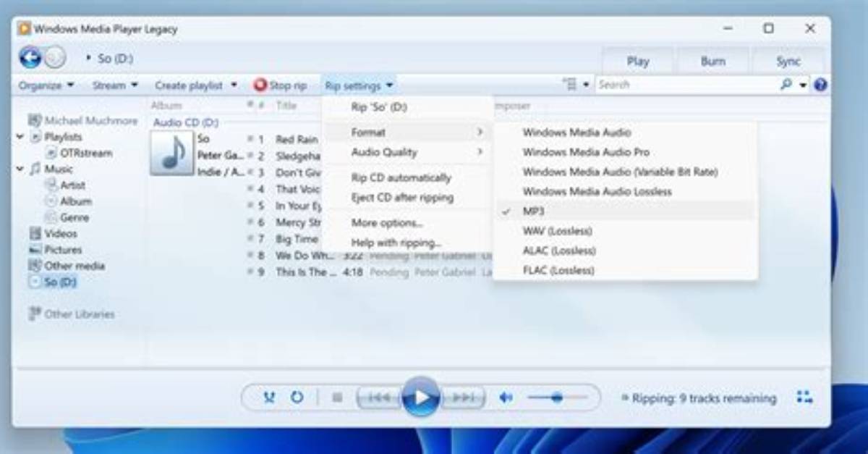The image size is (868, 454).
Task: Select Windows Media Audio Lossless format
Action: [x=626, y=192]
